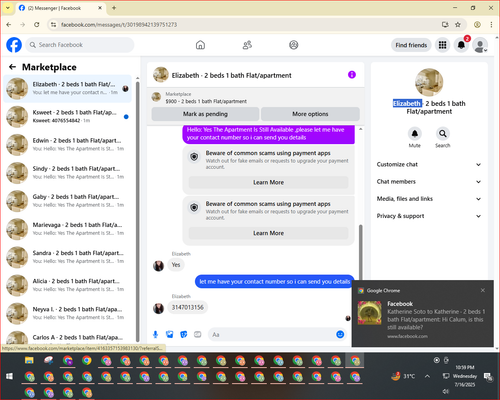Choose a sticker icon in composer
Screen dimensions: 500x400
click(184, 334)
